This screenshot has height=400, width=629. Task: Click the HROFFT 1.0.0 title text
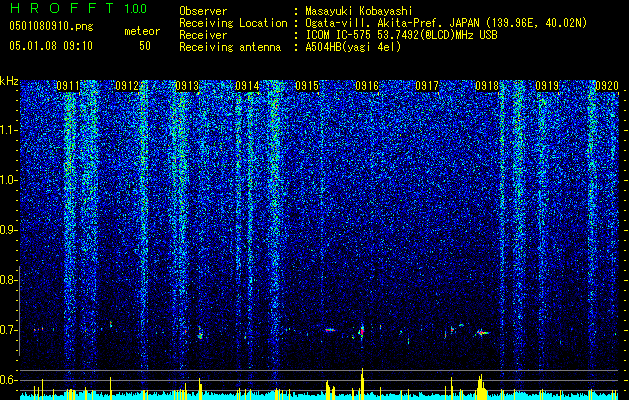79,8
